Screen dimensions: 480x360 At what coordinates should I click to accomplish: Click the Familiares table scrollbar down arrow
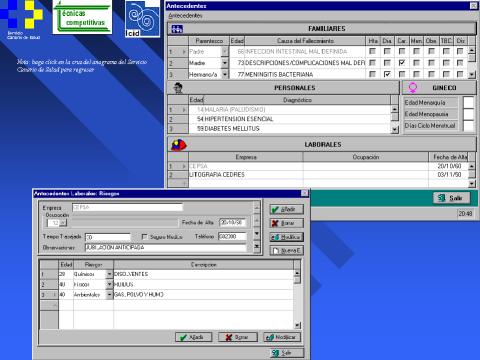(x=472, y=75)
